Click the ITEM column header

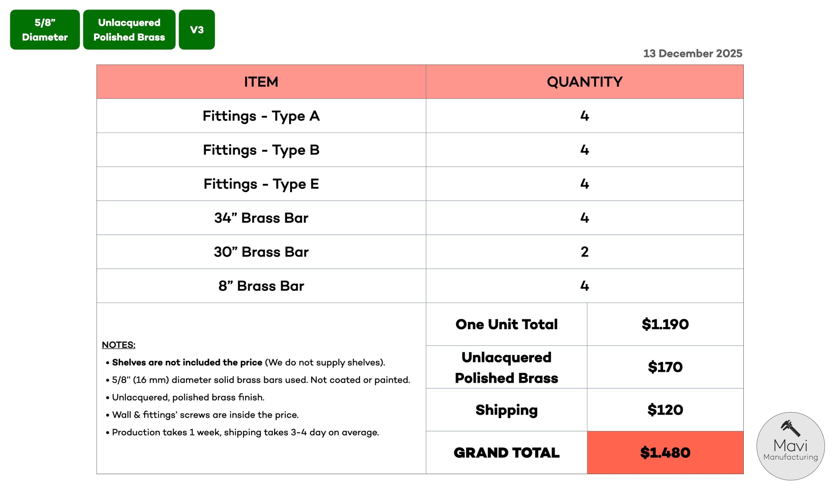pyautogui.click(x=261, y=82)
